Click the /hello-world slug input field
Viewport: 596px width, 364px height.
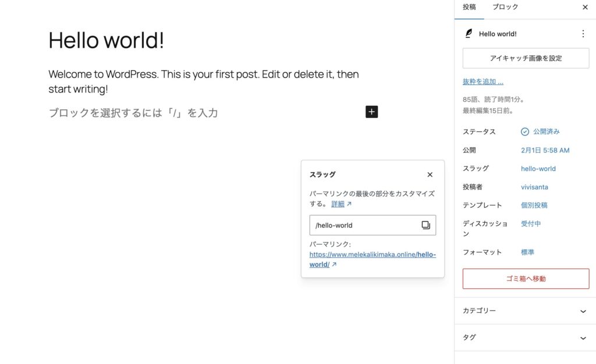(x=364, y=225)
